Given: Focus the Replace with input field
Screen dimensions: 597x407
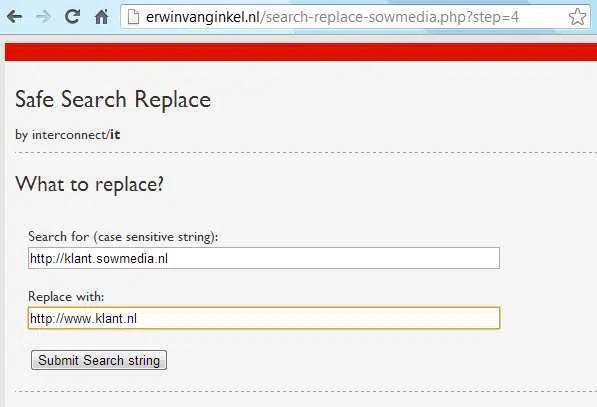Looking at the screenshot, I should tap(264, 318).
